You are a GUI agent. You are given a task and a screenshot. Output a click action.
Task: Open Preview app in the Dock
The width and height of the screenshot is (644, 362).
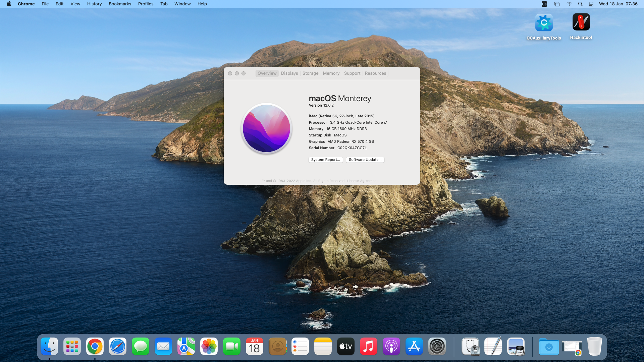pyautogui.click(x=516, y=346)
